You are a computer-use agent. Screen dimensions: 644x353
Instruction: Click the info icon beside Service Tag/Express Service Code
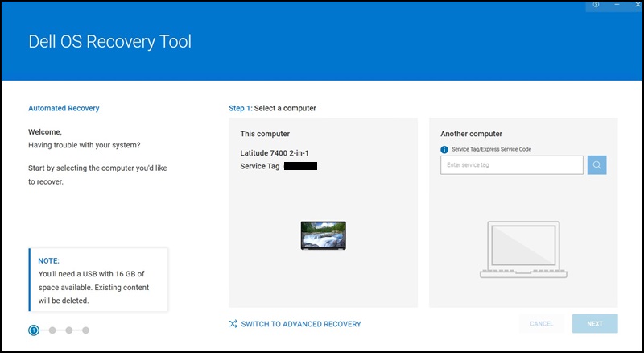444,150
